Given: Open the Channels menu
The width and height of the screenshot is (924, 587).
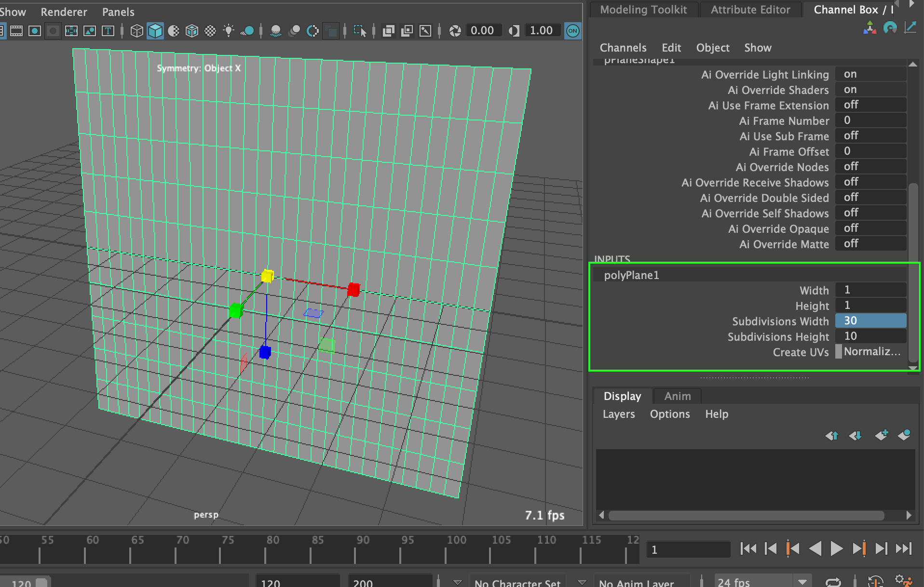Looking at the screenshot, I should click(623, 48).
